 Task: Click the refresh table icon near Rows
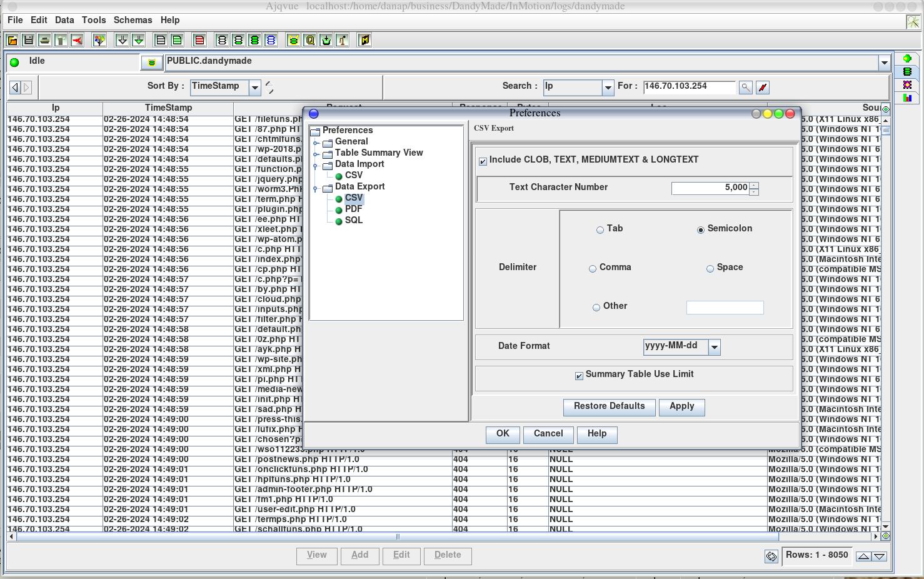click(771, 556)
